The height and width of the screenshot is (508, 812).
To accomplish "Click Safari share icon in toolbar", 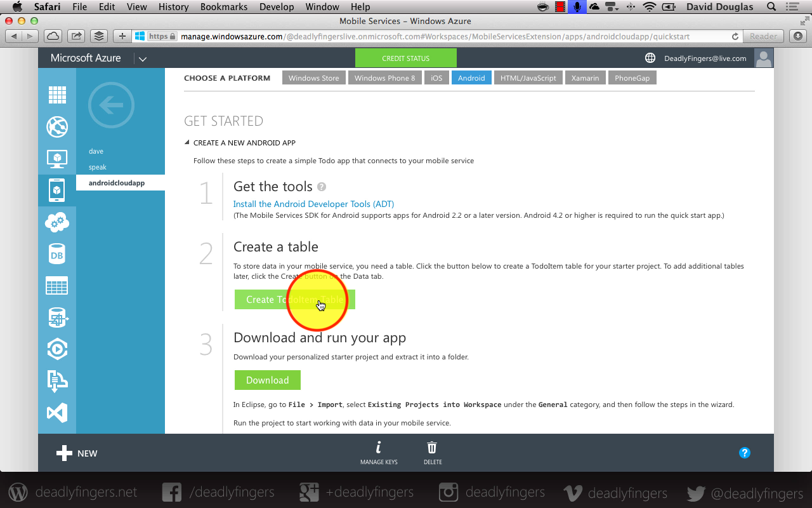I will (x=75, y=36).
